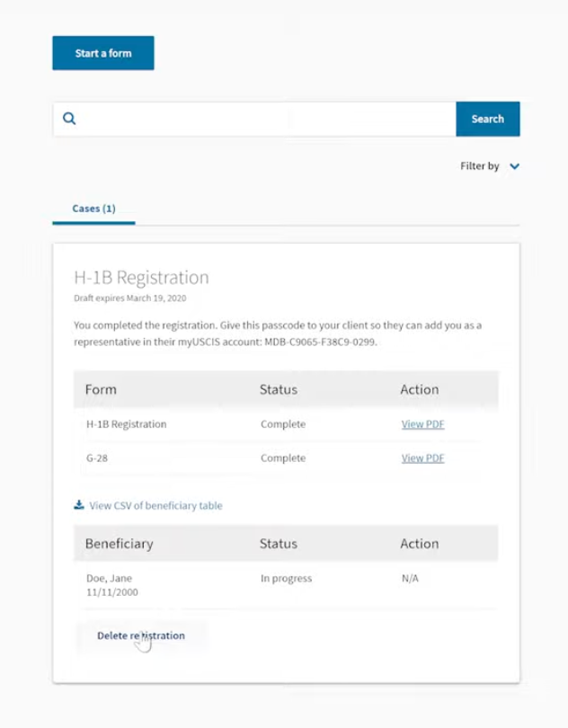568x728 pixels.
Task: Select the Cases (1) tab
Action: click(x=93, y=209)
